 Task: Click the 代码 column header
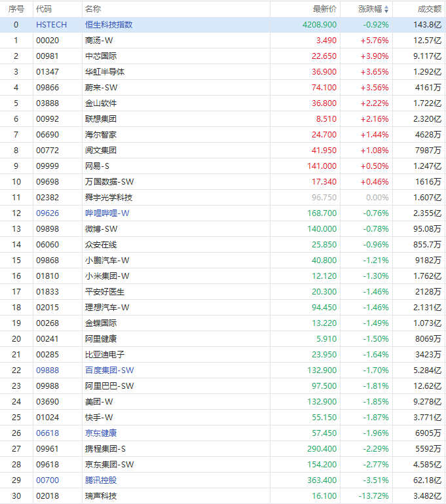tap(44, 9)
